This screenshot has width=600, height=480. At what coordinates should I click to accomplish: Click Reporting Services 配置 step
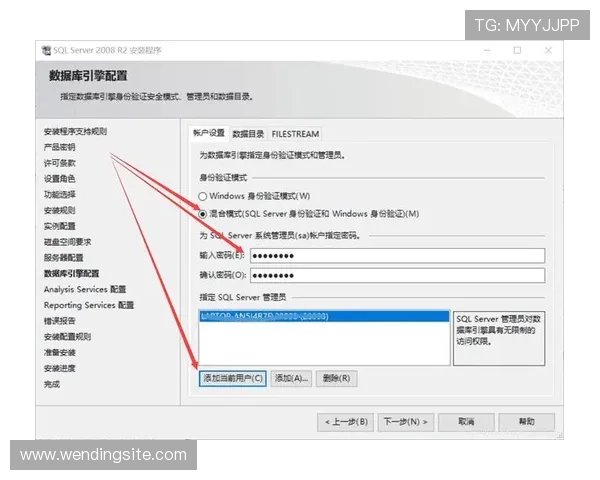[89, 305]
